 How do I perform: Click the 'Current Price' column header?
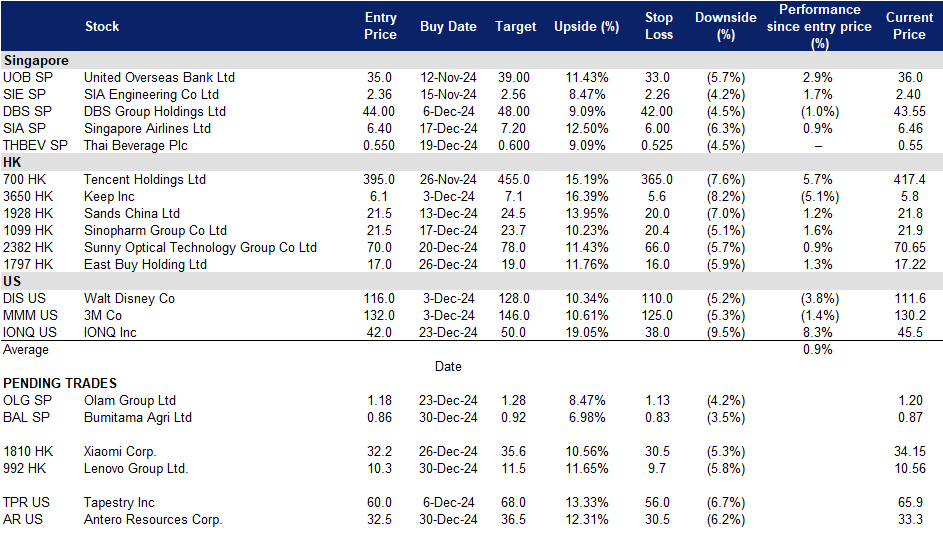(909, 26)
